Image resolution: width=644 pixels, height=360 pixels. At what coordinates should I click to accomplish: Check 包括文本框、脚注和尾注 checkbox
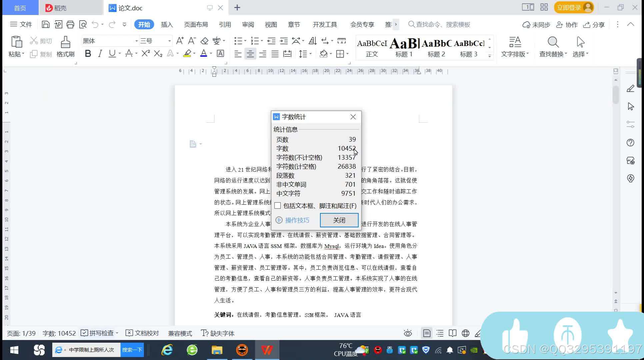click(x=278, y=206)
